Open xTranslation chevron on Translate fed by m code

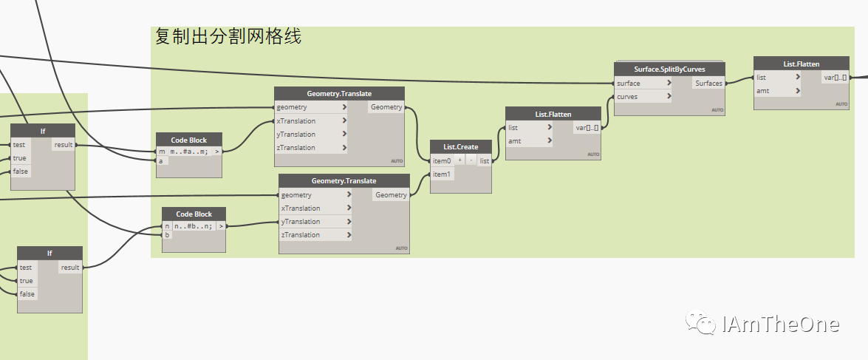(x=344, y=120)
